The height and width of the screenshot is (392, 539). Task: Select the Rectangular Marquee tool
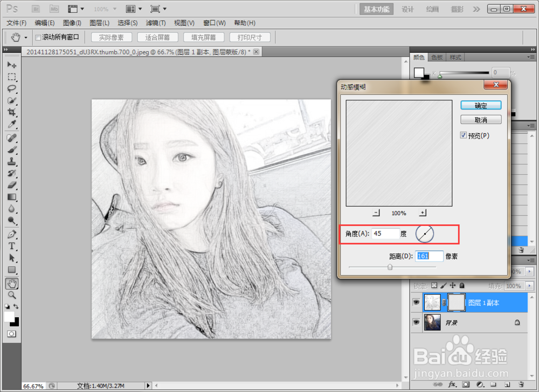click(x=12, y=77)
